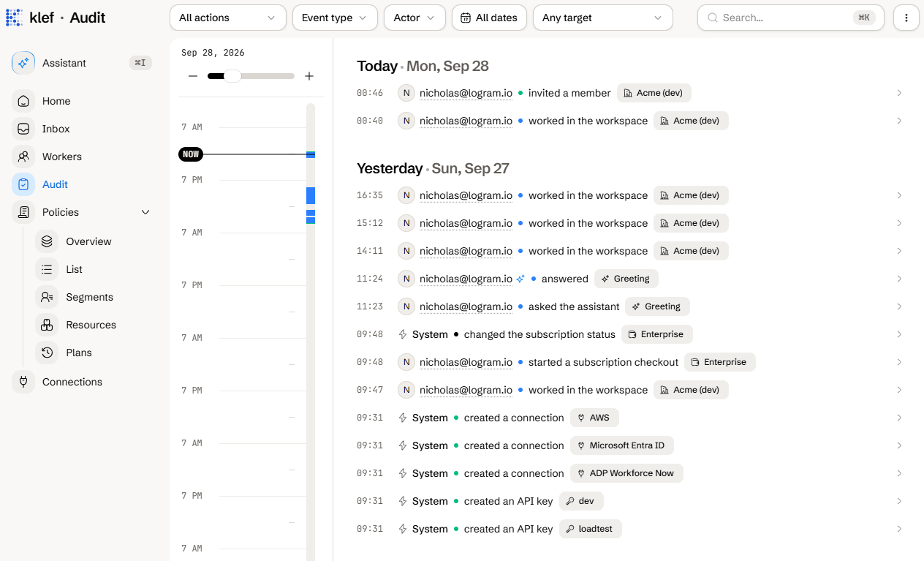Open the Inbox page

tap(56, 129)
